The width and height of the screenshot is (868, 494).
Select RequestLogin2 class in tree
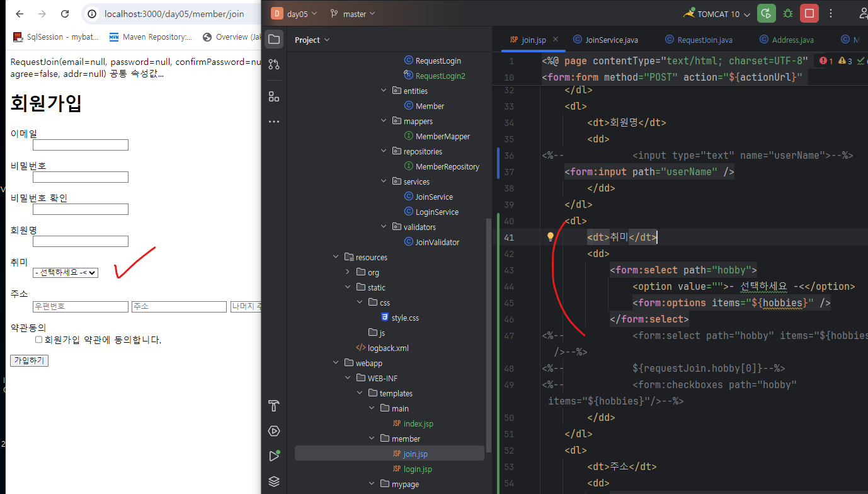click(440, 76)
